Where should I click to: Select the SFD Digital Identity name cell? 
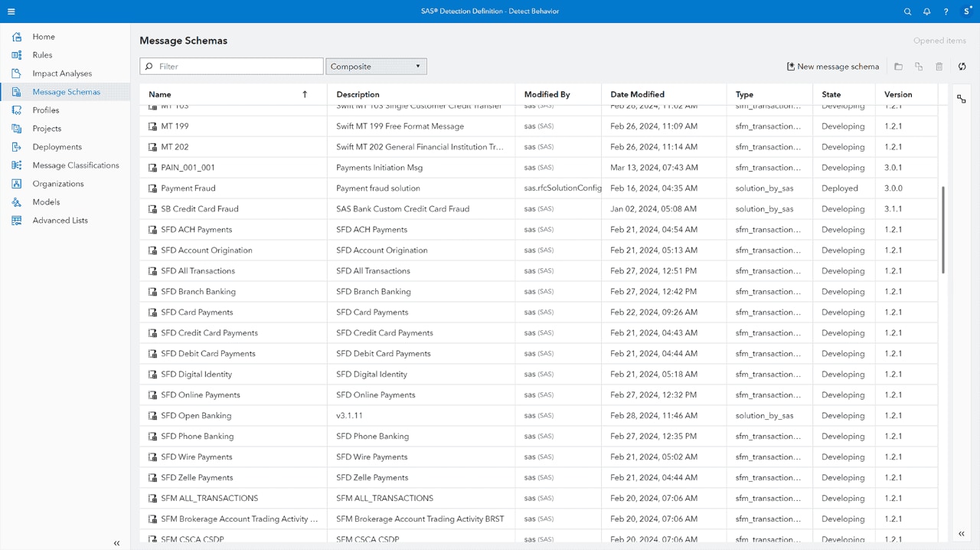point(196,375)
